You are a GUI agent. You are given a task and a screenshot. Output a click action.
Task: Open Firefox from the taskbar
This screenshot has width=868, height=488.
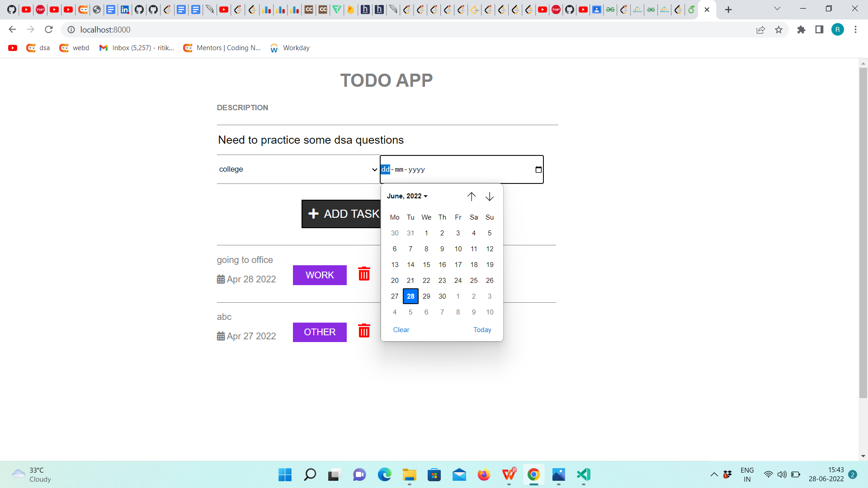pyautogui.click(x=484, y=474)
